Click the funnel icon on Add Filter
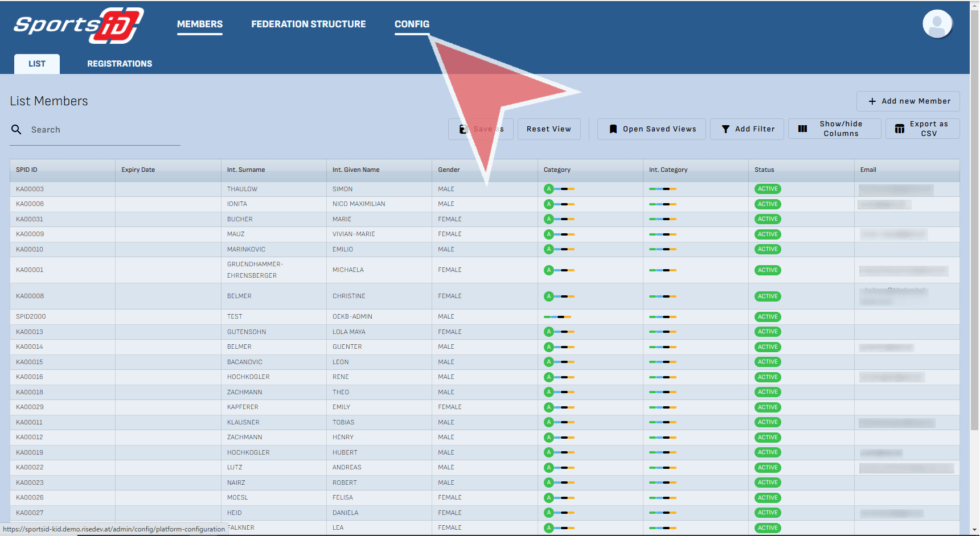Image resolution: width=980 pixels, height=536 pixels. 725,129
